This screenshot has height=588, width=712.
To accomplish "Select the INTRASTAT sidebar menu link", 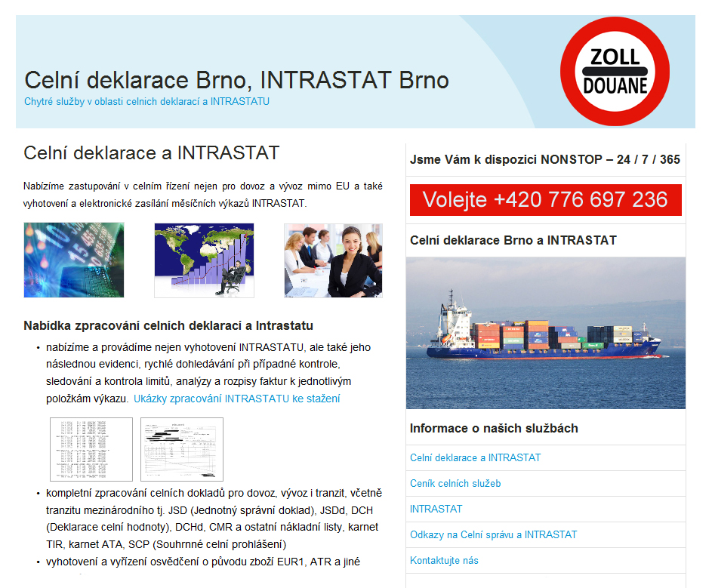I will pyautogui.click(x=436, y=509).
